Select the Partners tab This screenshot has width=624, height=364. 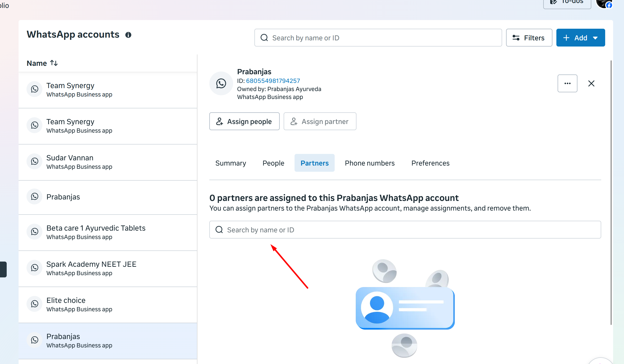pos(314,163)
